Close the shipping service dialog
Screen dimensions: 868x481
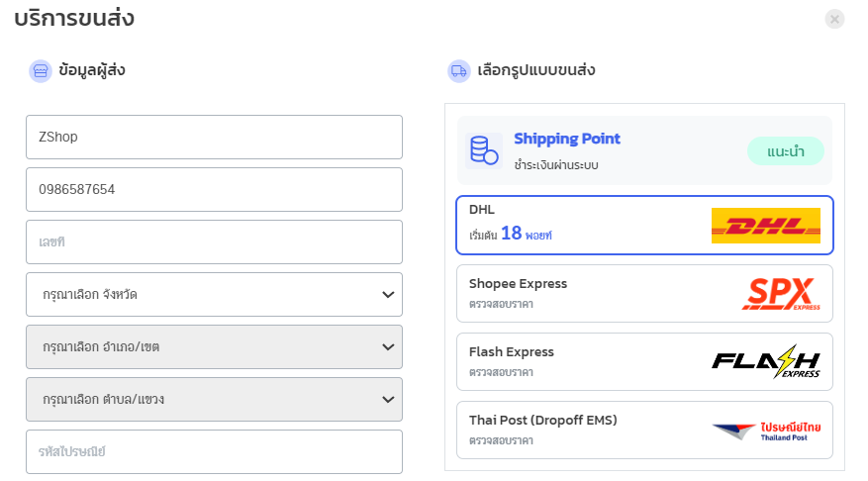click(x=834, y=19)
